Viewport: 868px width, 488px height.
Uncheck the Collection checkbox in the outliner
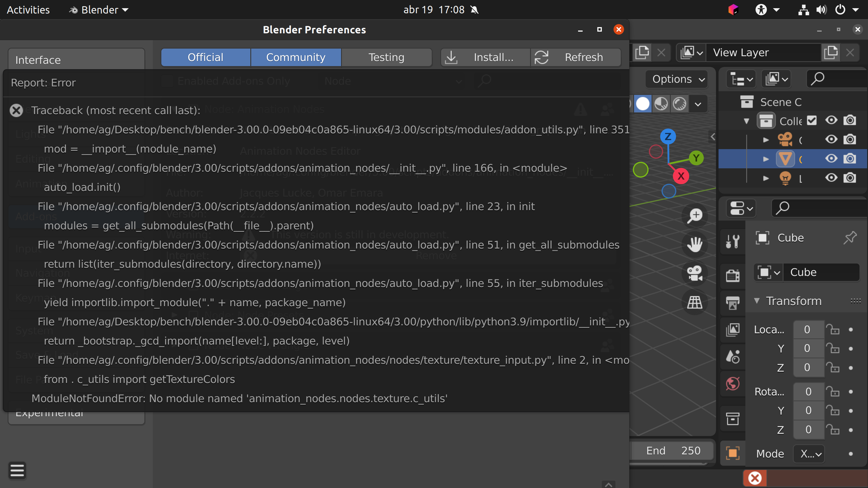pyautogui.click(x=812, y=120)
